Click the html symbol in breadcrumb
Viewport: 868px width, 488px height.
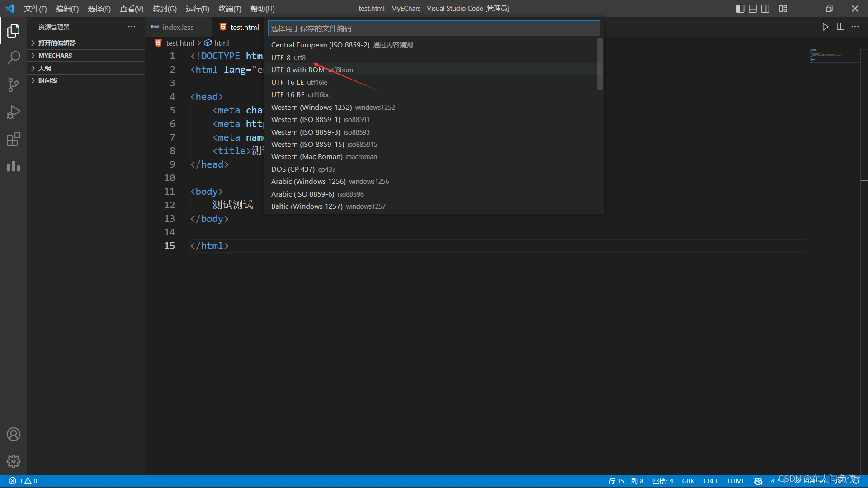217,43
